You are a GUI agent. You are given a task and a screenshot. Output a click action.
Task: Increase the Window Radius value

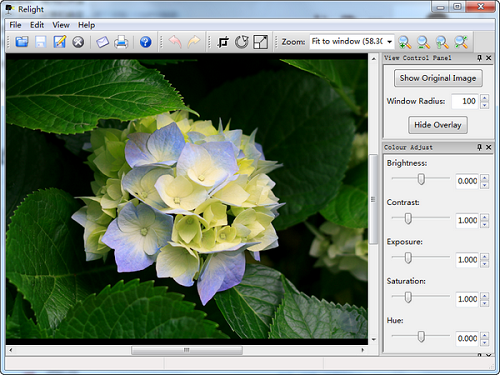[x=485, y=98]
